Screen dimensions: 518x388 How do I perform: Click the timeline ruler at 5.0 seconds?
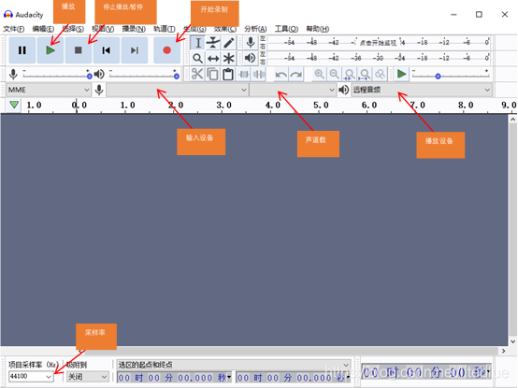point(321,105)
